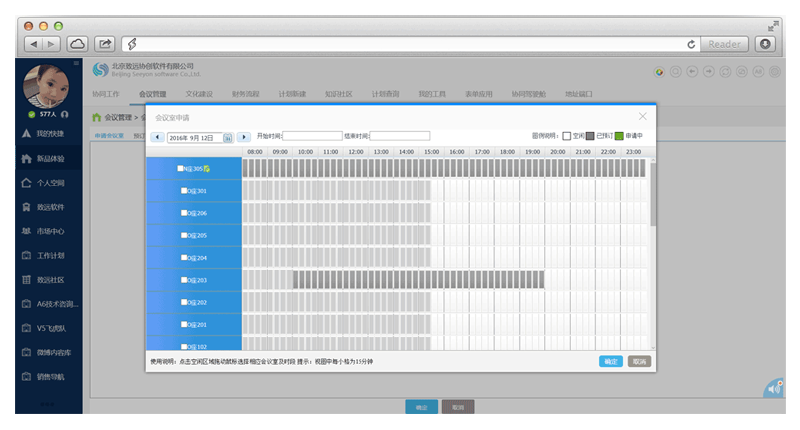The image size is (800, 430).
Task: Click the next day arrow button
Action: [x=243, y=136]
